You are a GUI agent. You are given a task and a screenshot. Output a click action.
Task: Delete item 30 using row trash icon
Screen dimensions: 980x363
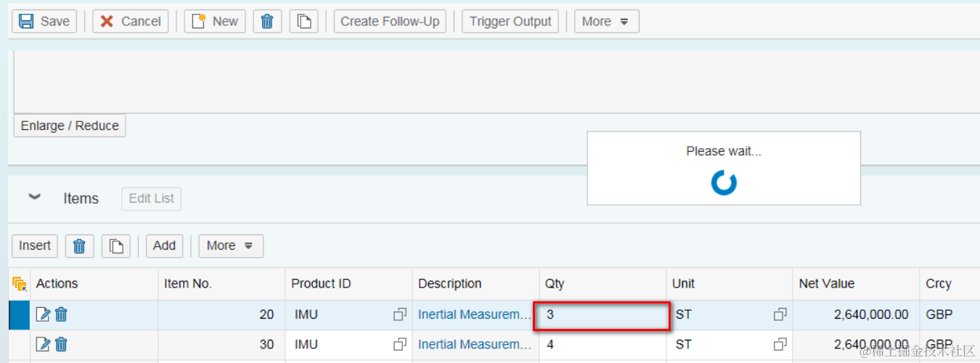point(62,344)
